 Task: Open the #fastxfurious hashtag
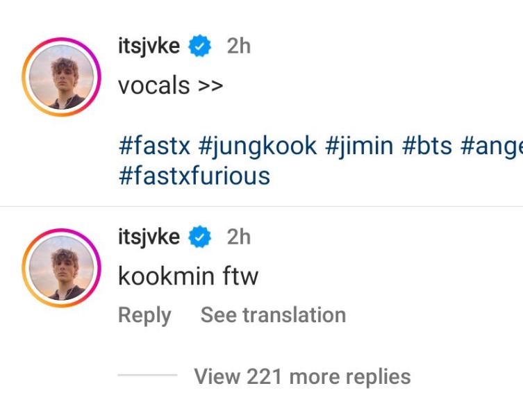point(194,176)
